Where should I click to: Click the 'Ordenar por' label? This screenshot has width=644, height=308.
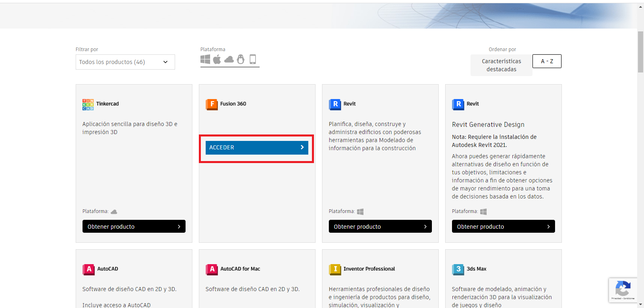coord(502,50)
